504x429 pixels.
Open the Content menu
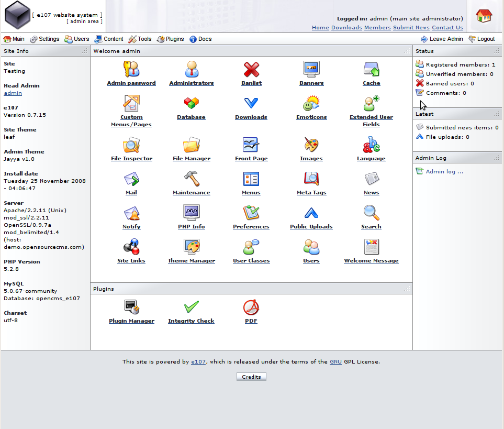coord(109,39)
